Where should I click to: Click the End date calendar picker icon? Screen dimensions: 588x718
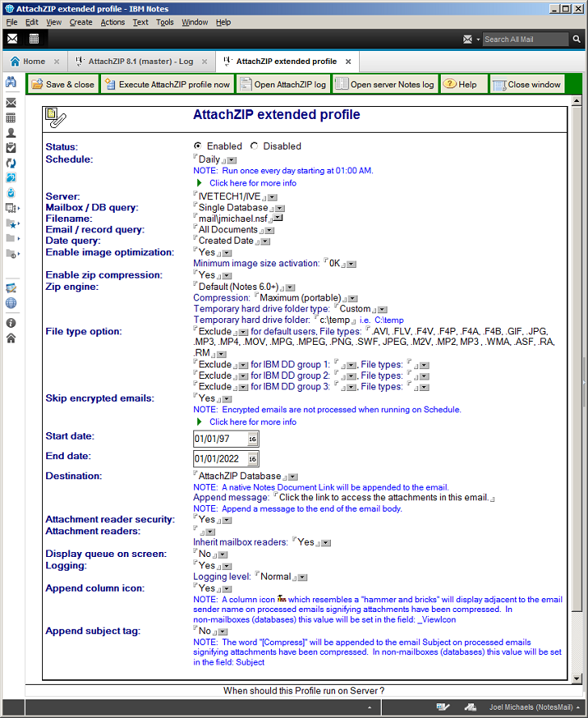tap(252, 459)
